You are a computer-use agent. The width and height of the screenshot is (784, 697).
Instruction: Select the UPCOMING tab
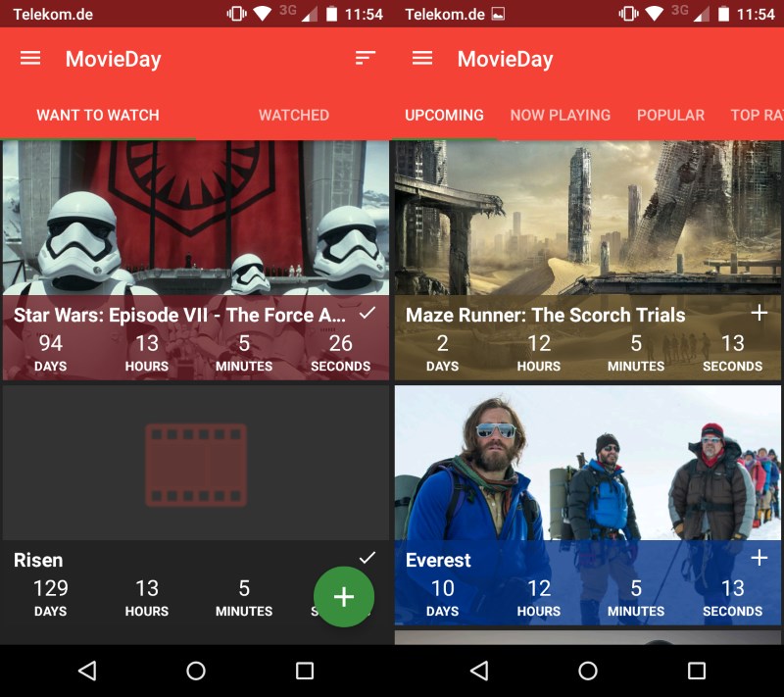(445, 115)
